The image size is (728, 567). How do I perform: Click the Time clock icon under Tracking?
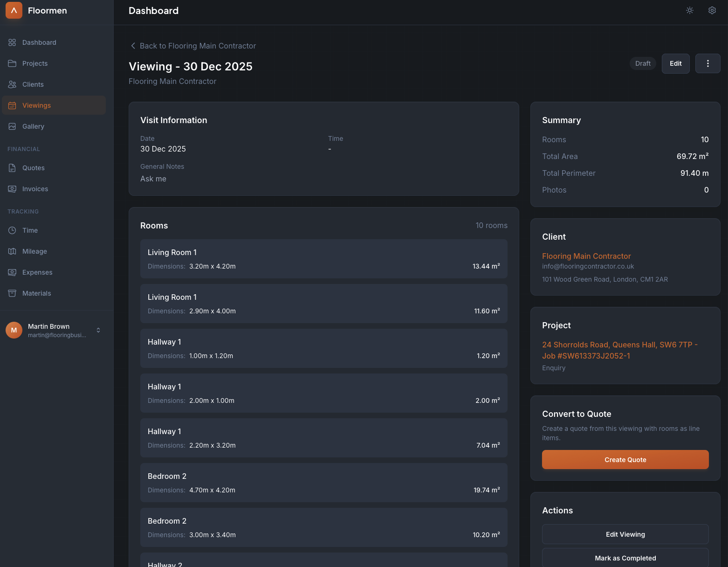(x=13, y=230)
